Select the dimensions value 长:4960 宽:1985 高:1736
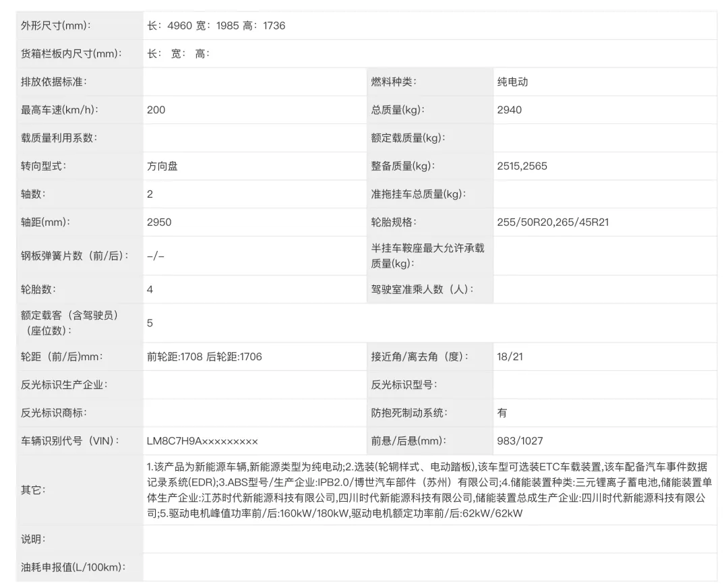Viewport: 728px width, 586px height. 216,26
